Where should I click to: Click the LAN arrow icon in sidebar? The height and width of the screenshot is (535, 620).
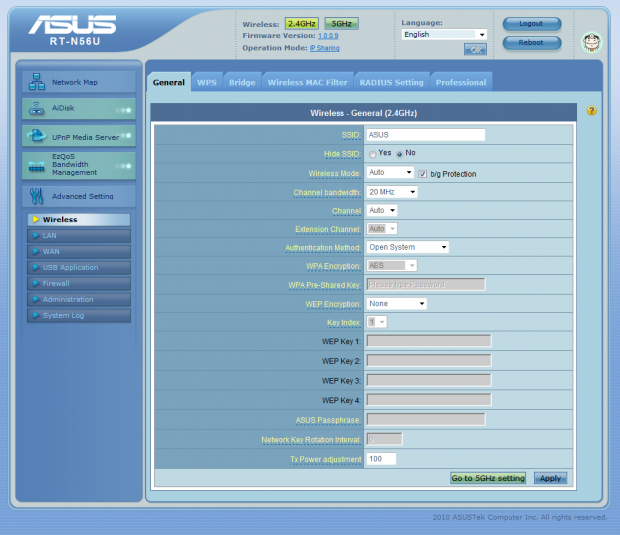tap(36, 236)
